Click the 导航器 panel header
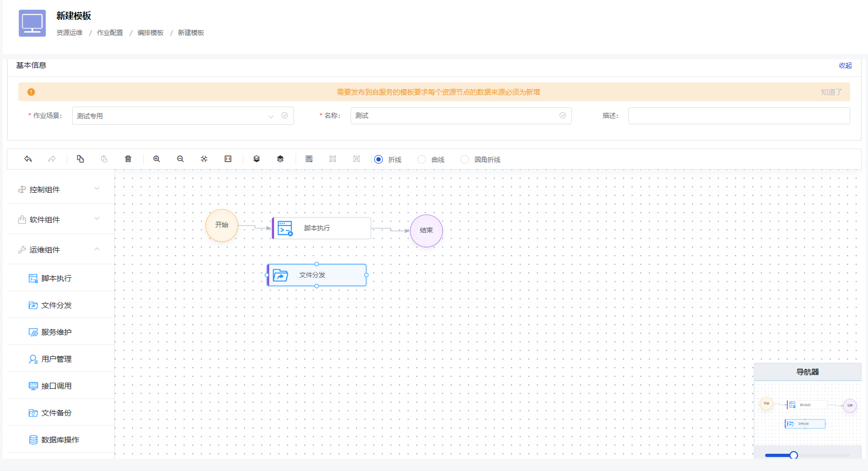Image resolution: width=868 pixels, height=471 pixels. pos(808,372)
